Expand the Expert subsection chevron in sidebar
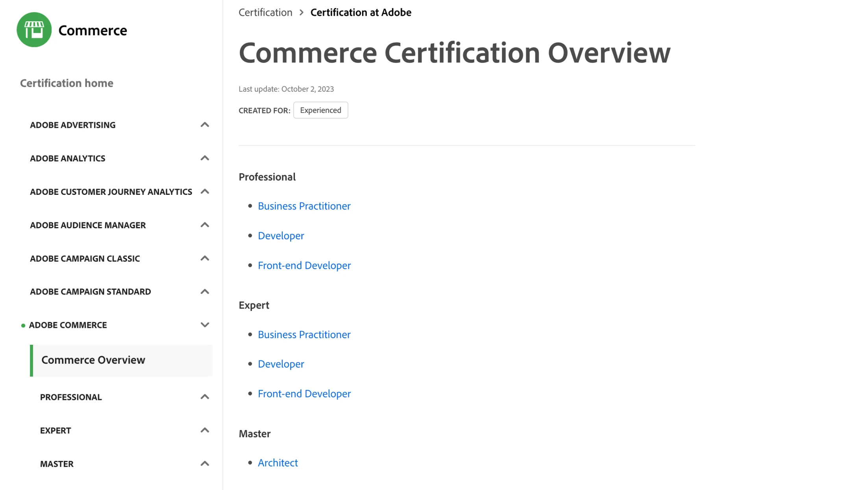This screenshot has width=868, height=490. (205, 430)
